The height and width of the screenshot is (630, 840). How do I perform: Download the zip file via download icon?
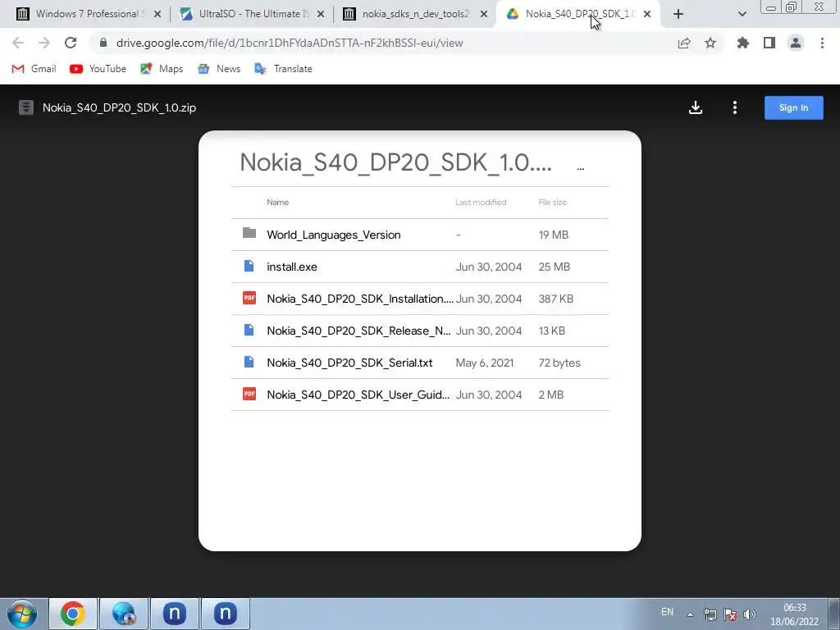tap(696, 107)
